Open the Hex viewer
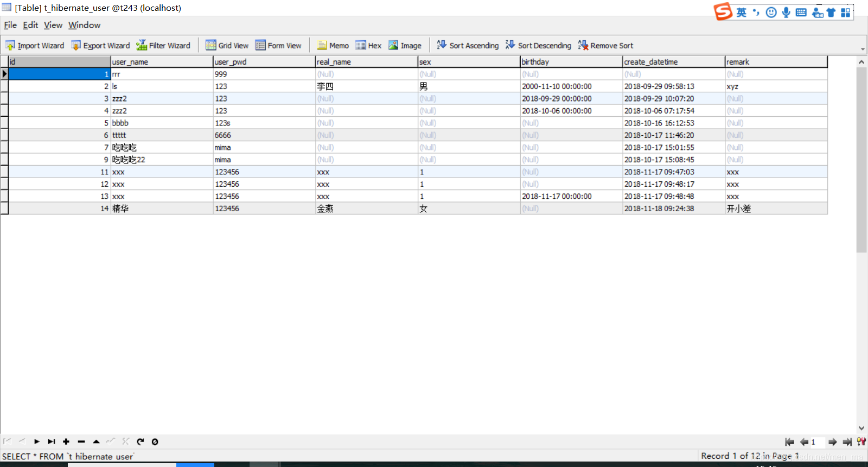 pyautogui.click(x=368, y=46)
